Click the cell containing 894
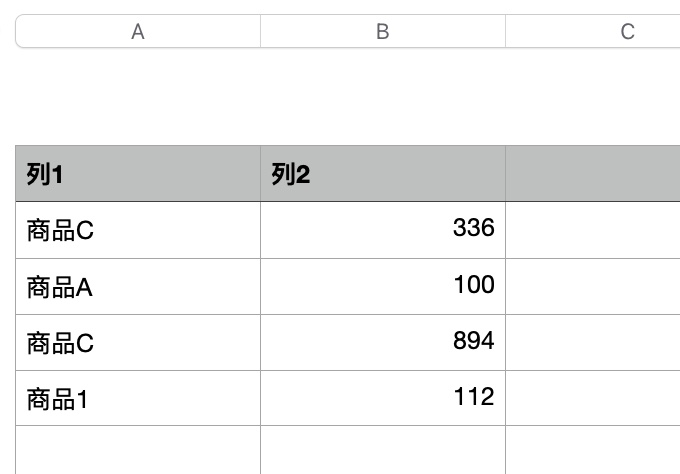Viewport: 680px width, 474px height. [x=382, y=343]
